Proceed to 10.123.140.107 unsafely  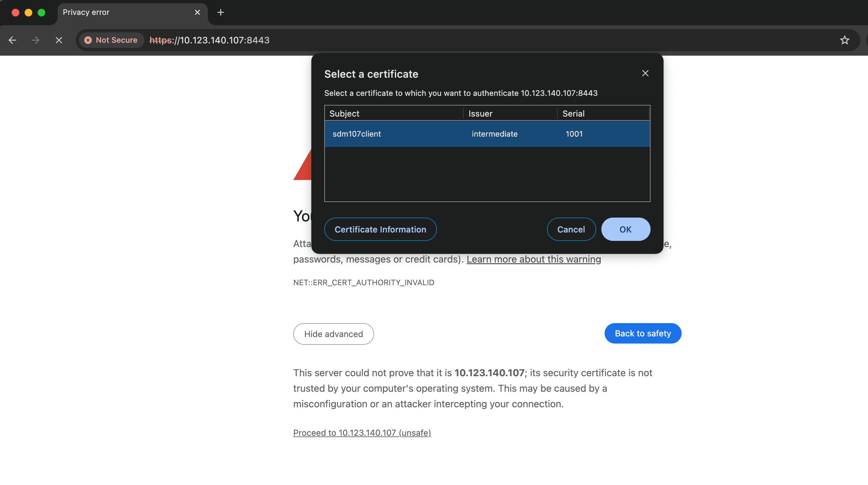coord(362,433)
